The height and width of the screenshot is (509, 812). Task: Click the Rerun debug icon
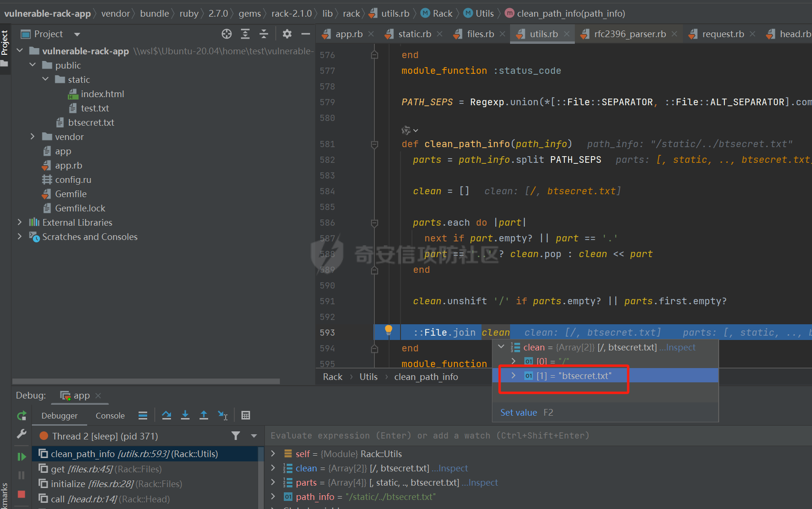[21, 416]
